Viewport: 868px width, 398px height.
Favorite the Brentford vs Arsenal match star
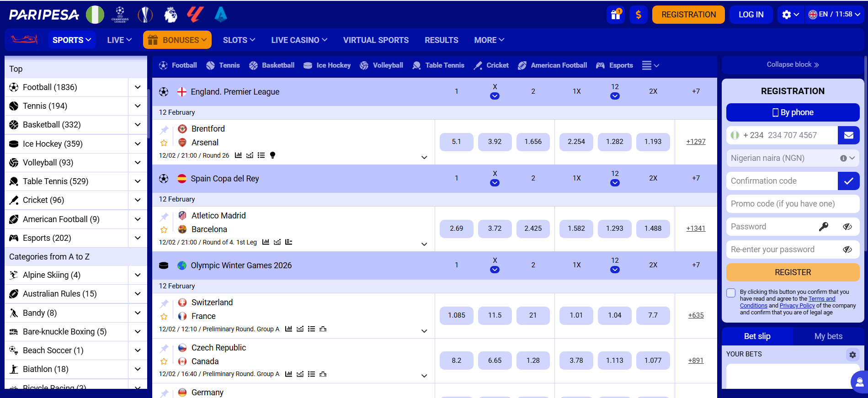[164, 143]
